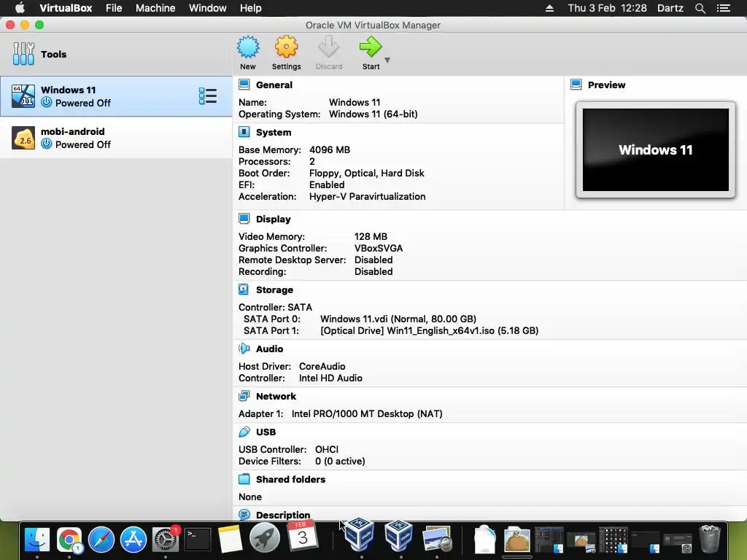Open the Shared folders header link
Screen dimensions: 747x560
pyautogui.click(x=290, y=480)
